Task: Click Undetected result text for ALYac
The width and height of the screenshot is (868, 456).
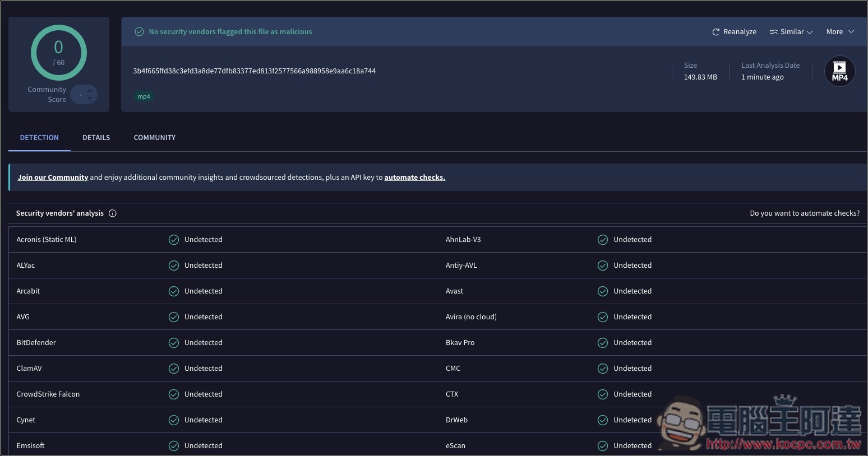Action: click(204, 266)
